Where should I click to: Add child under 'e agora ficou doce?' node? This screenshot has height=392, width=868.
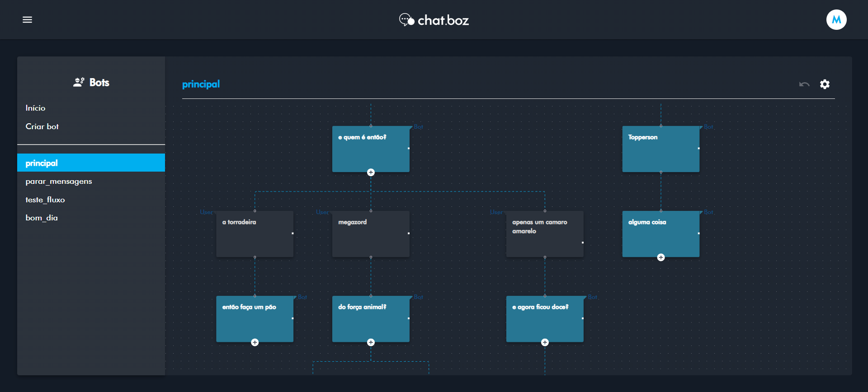click(x=545, y=342)
